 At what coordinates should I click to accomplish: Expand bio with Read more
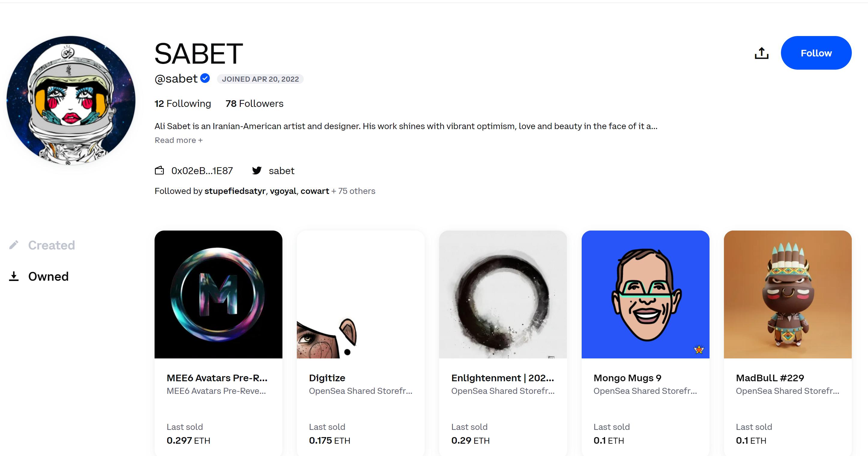pos(179,140)
